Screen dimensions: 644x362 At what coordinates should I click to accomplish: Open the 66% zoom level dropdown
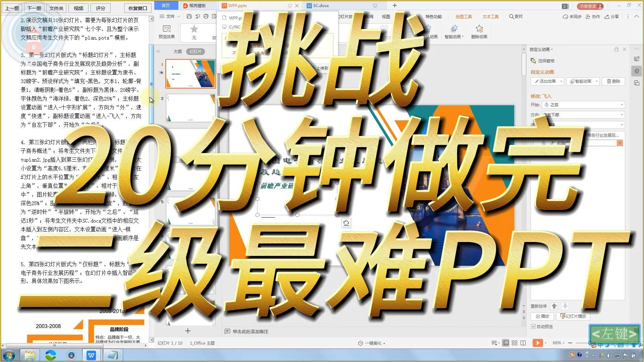click(558, 343)
